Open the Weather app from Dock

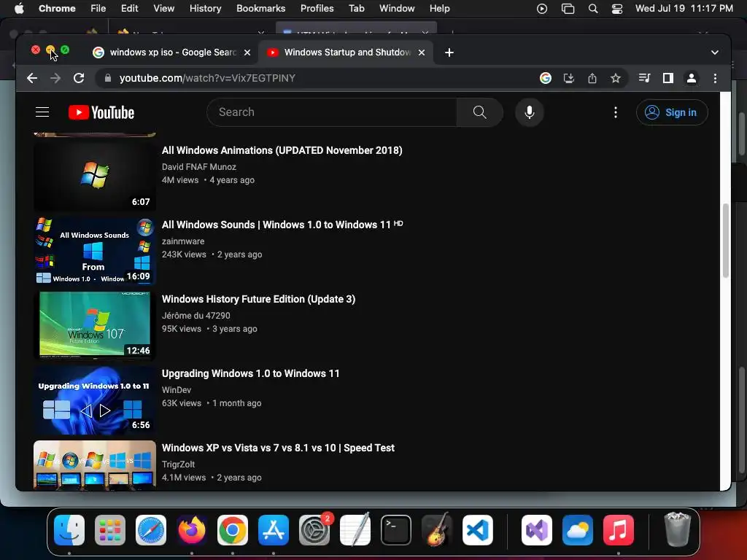pyautogui.click(x=578, y=530)
